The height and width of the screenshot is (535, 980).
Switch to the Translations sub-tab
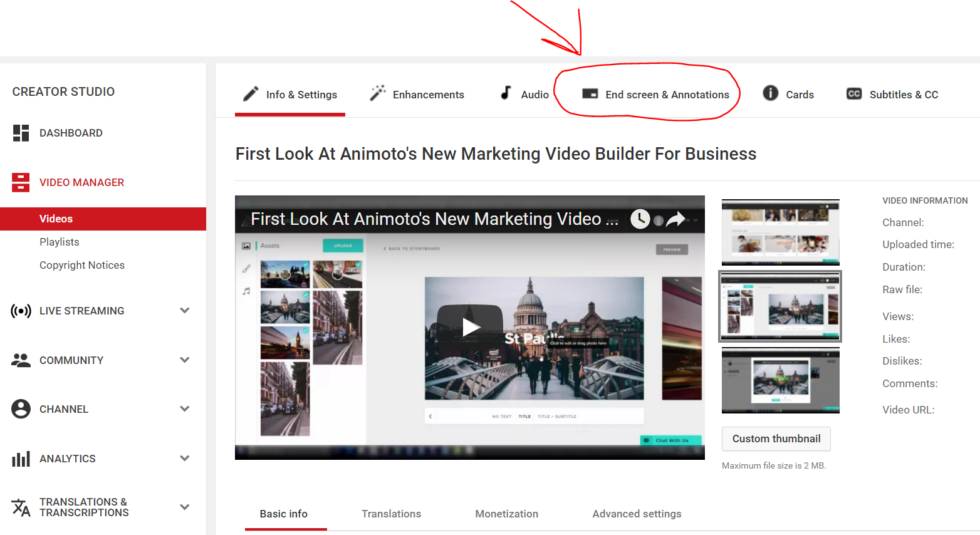pyautogui.click(x=391, y=514)
